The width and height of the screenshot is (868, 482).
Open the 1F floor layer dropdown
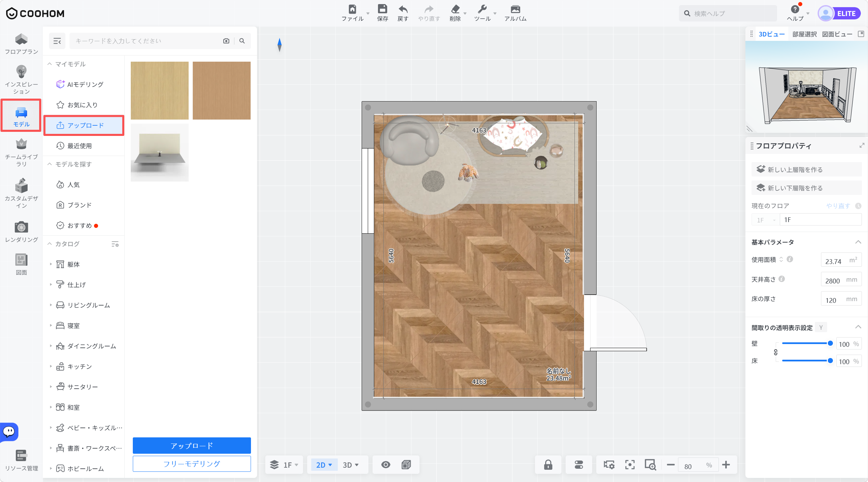(284, 465)
